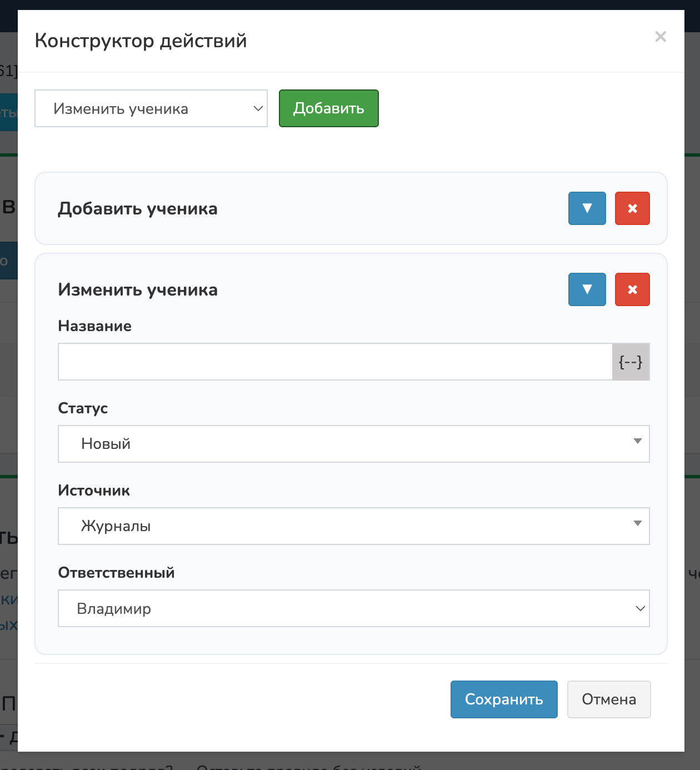Open the Статус dropdown showing Новый
The height and width of the screenshot is (770, 700).
[353, 444]
